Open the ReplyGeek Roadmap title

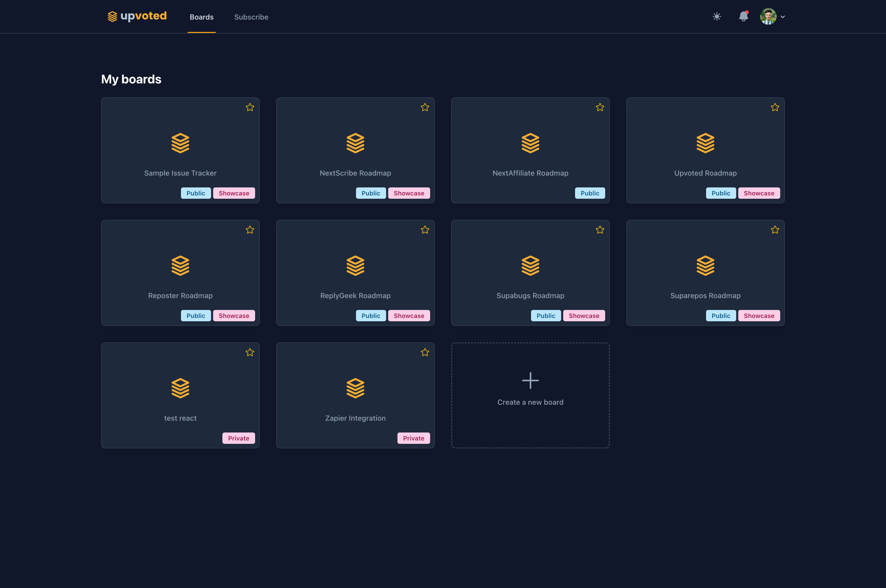pos(355,296)
